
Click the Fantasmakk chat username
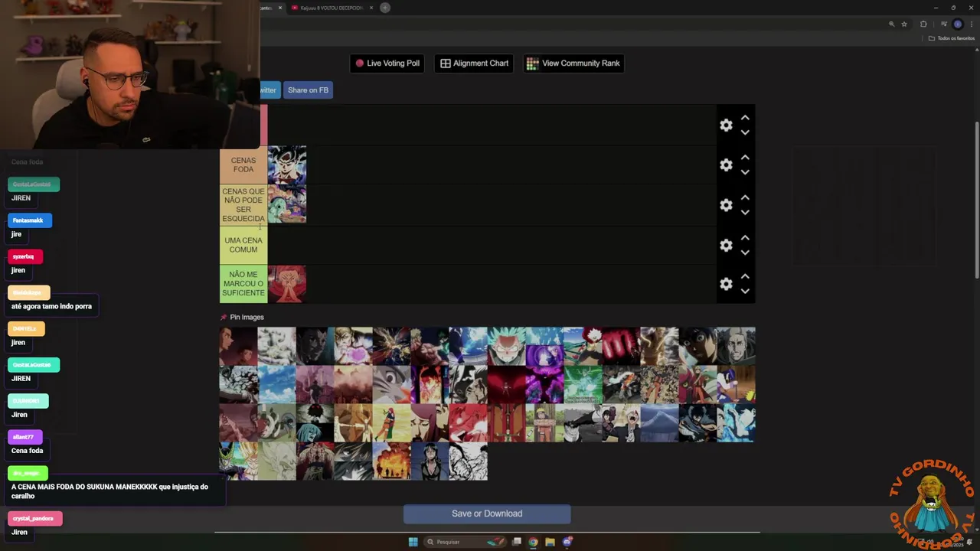pyautogui.click(x=29, y=220)
